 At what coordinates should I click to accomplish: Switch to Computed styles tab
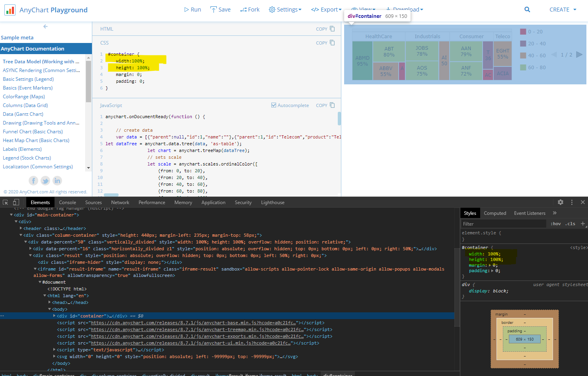coord(495,213)
